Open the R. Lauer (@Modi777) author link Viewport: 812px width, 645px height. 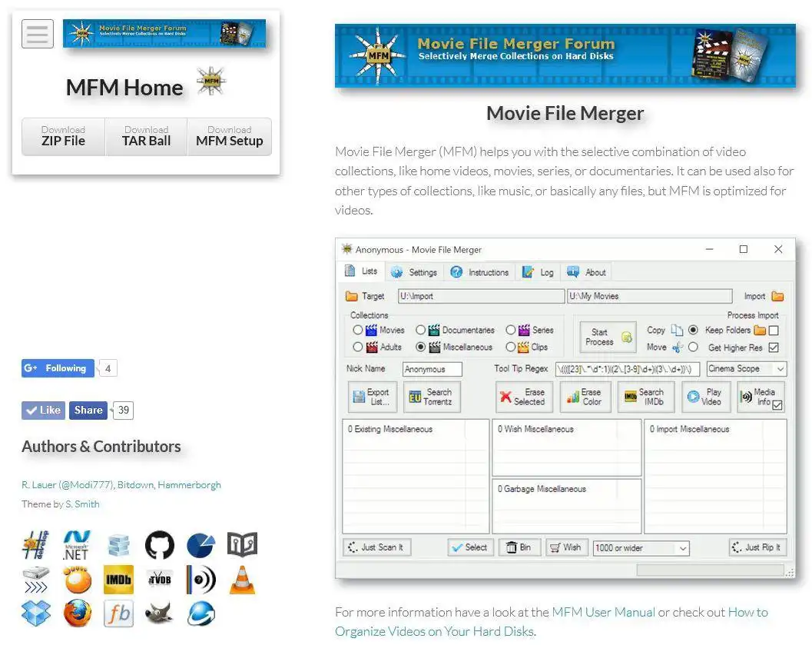coord(68,485)
